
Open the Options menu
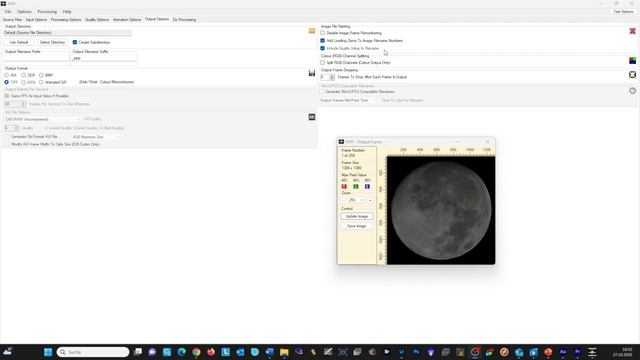point(24,11)
